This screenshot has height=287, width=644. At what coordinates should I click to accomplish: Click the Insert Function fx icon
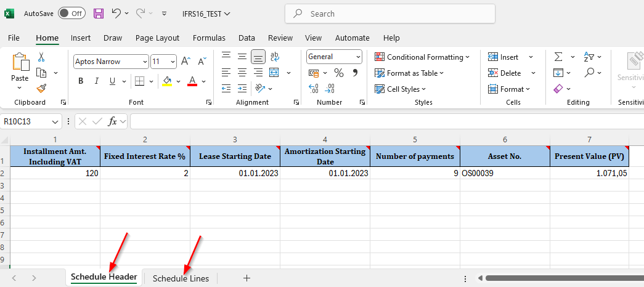click(x=113, y=121)
